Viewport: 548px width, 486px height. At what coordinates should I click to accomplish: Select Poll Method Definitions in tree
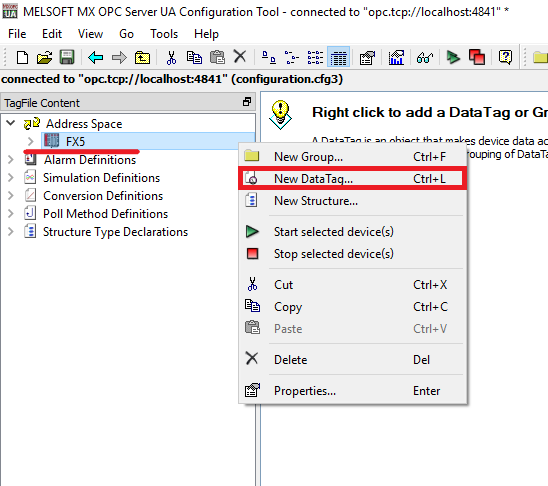pyautogui.click(x=106, y=214)
